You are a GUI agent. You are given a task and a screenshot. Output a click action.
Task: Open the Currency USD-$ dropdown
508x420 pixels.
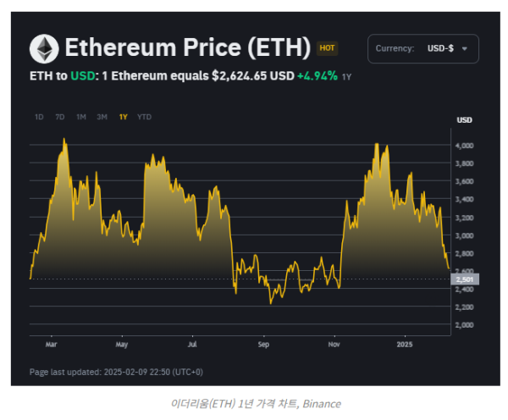[422, 48]
